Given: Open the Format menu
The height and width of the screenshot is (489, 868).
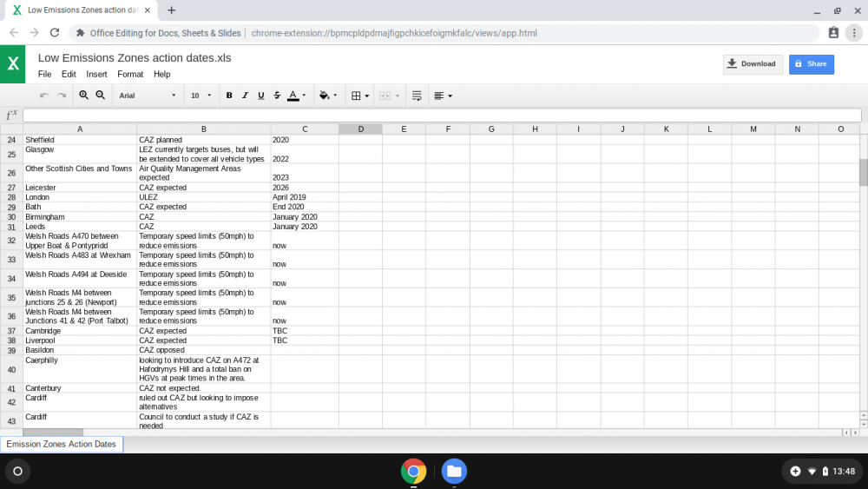Looking at the screenshot, I should [x=130, y=74].
